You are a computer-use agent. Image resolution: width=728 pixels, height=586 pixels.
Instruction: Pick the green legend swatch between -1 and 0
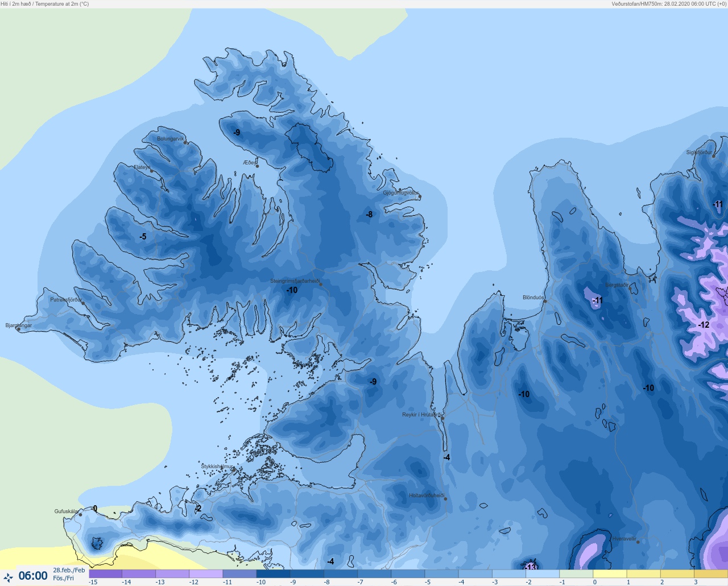click(576, 574)
